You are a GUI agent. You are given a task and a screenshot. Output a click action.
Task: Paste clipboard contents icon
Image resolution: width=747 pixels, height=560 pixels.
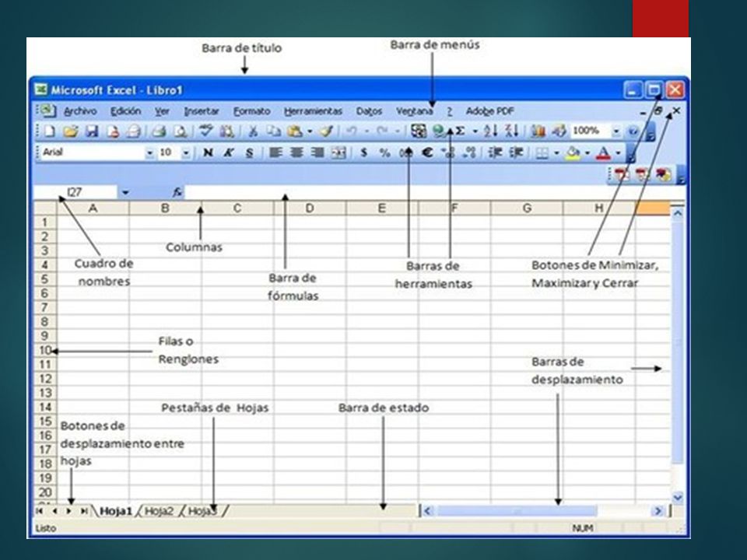coord(295,131)
